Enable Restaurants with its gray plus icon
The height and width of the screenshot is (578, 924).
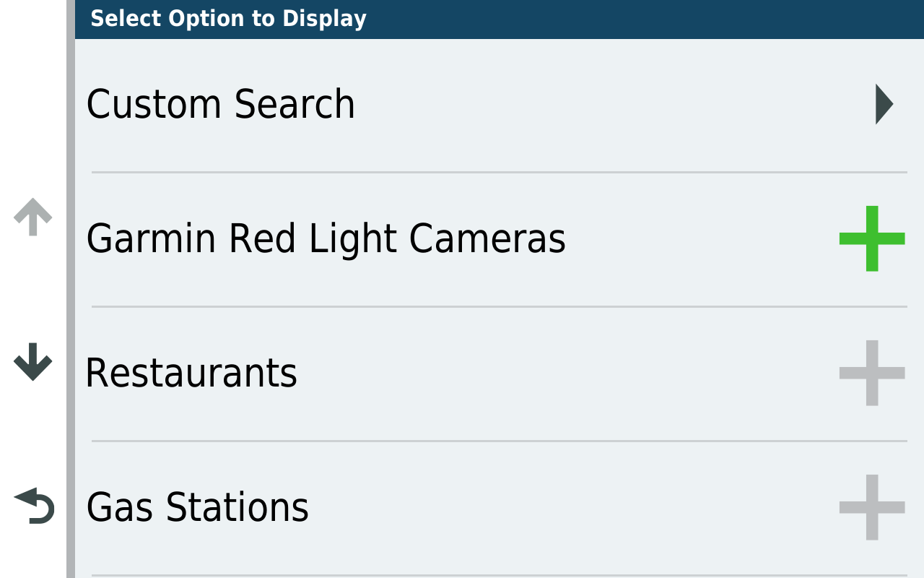872,373
